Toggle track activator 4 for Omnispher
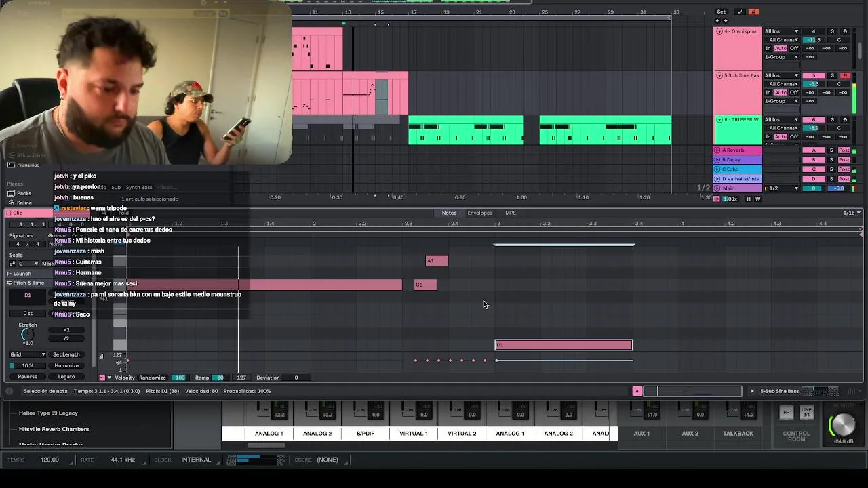 [x=814, y=31]
